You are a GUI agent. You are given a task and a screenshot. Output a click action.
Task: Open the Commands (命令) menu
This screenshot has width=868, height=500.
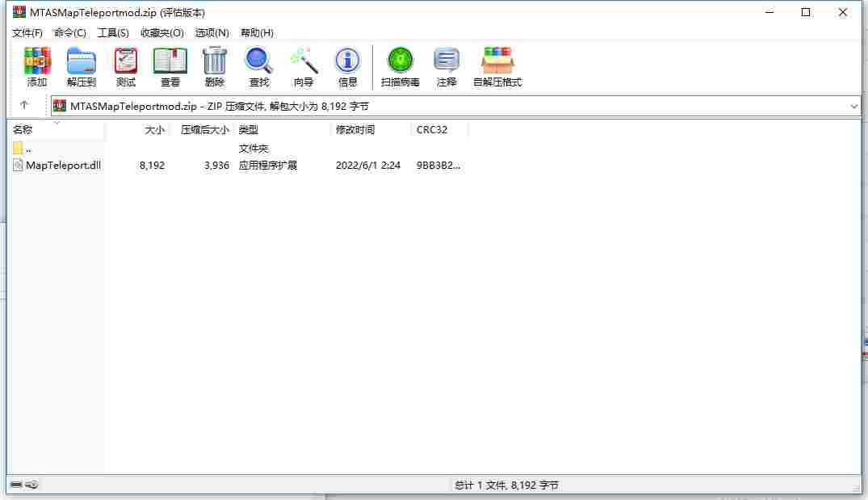[69, 32]
